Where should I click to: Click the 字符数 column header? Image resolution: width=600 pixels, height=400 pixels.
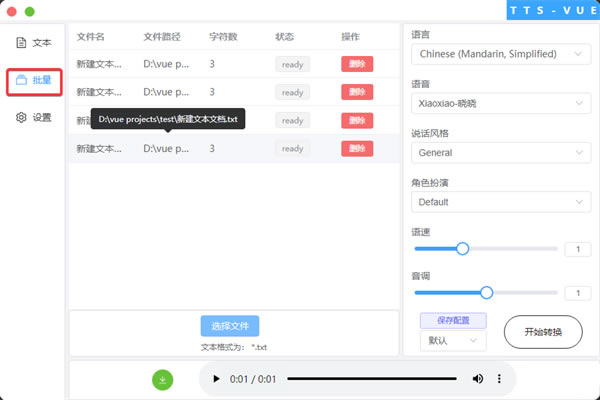223,37
